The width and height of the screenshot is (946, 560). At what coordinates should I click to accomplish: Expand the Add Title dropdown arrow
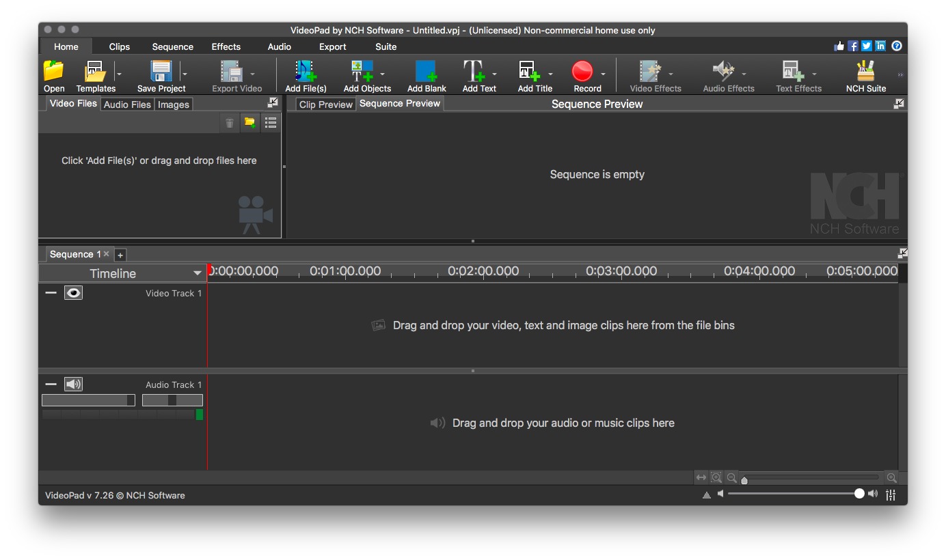(550, 74)
